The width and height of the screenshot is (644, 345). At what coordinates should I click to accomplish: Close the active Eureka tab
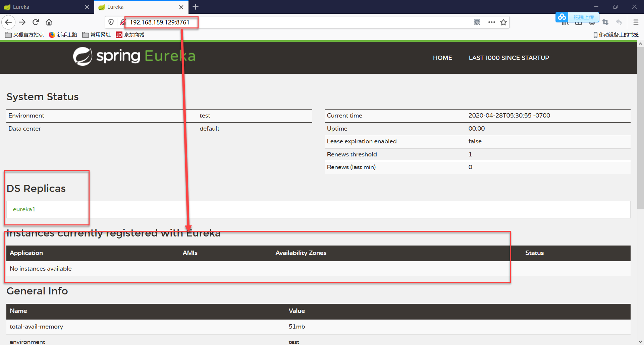(x=181, y=7)
